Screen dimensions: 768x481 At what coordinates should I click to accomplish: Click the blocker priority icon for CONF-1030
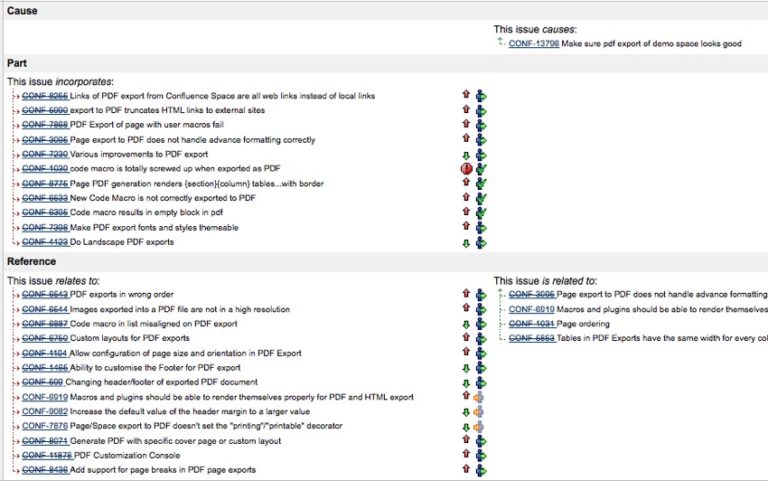coord(466,169)
